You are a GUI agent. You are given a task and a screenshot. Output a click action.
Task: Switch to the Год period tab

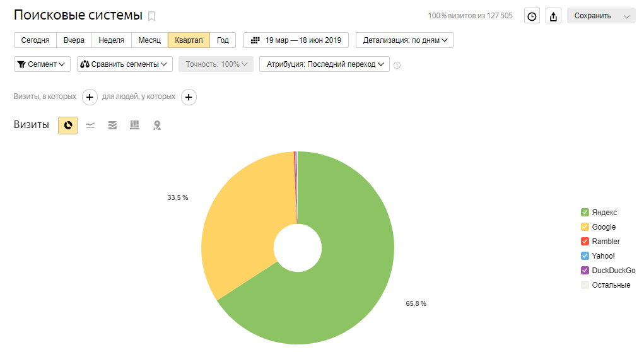click(x=223, y=40)
